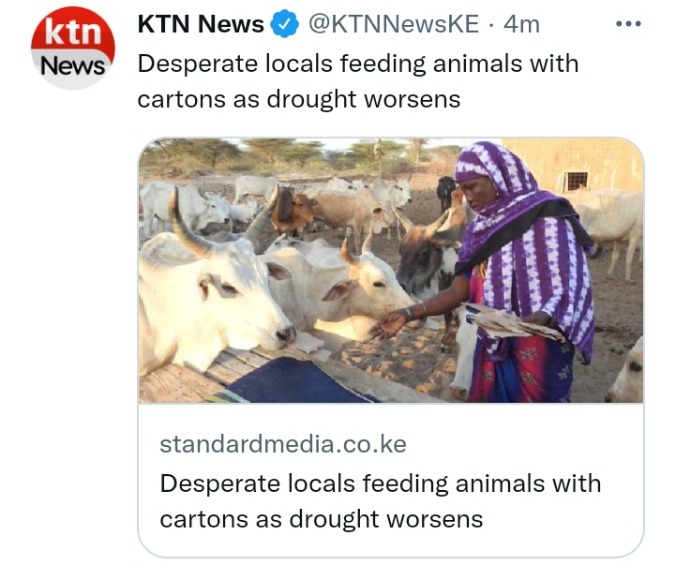This screenshot has height=572, width=675.
Task: Open the three-dot more options menu
Action: (x=628, y=24)
